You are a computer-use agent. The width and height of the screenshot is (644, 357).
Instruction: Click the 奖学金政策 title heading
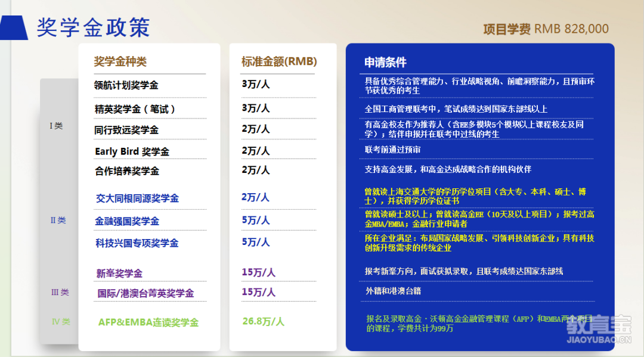[93, 28]
